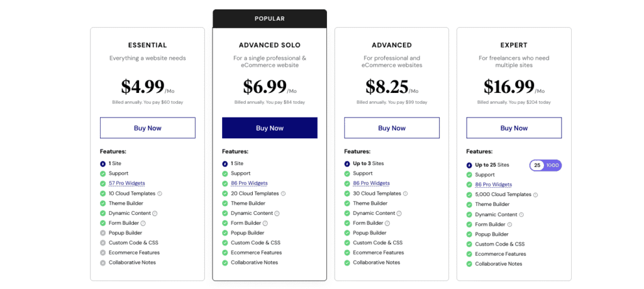
Task: Click green checkmark beside Advanced Solo Popup Builder
Action: [x=225, y=233]
